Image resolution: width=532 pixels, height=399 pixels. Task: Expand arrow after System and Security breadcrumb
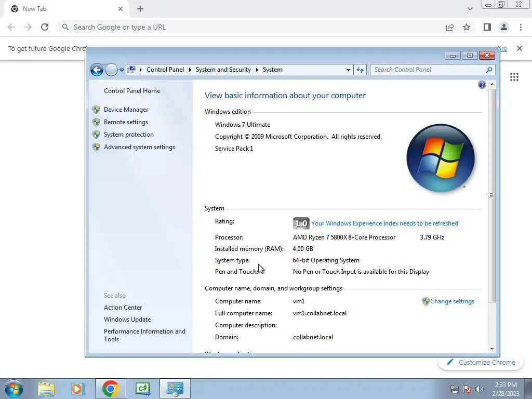(x=257, y=70)
